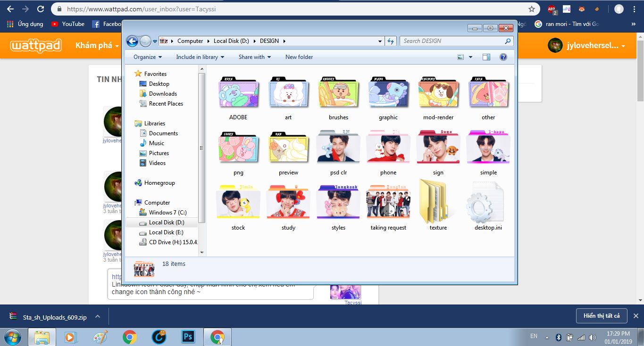Screen dimensions: 644x346
Task: Open the art folder
Action: tap(288, 98)
